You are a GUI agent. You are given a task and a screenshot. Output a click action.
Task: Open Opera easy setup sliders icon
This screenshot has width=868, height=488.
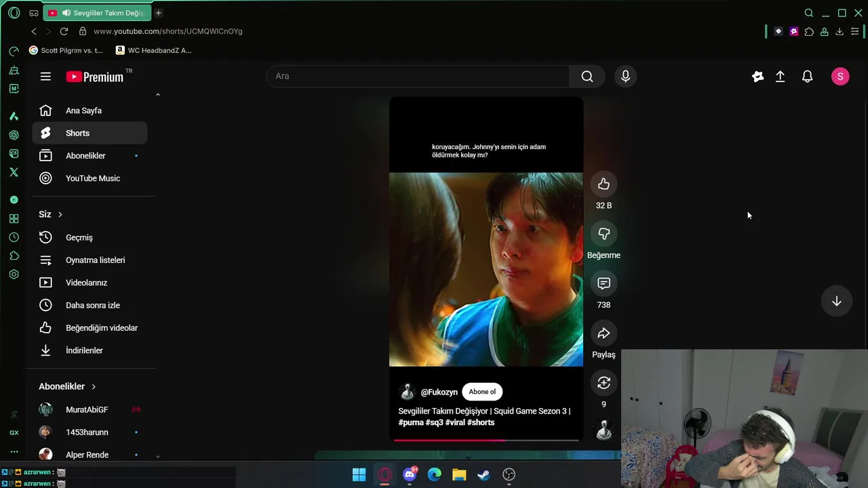(x=854, y=31)
